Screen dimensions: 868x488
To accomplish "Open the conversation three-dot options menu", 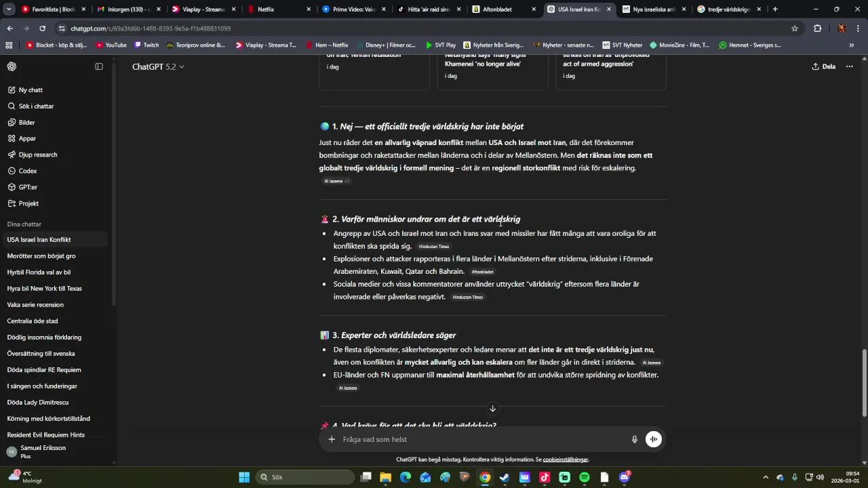I will pos(849,66).
